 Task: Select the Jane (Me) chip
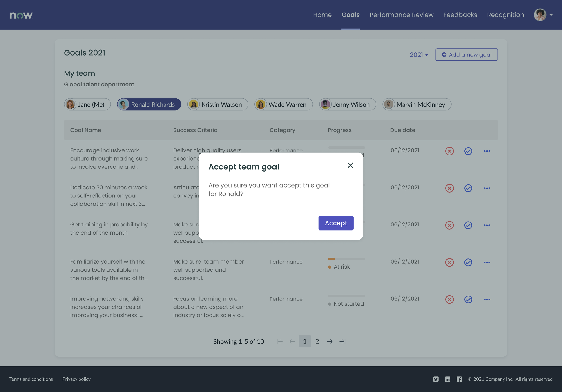tap(87, 105)
